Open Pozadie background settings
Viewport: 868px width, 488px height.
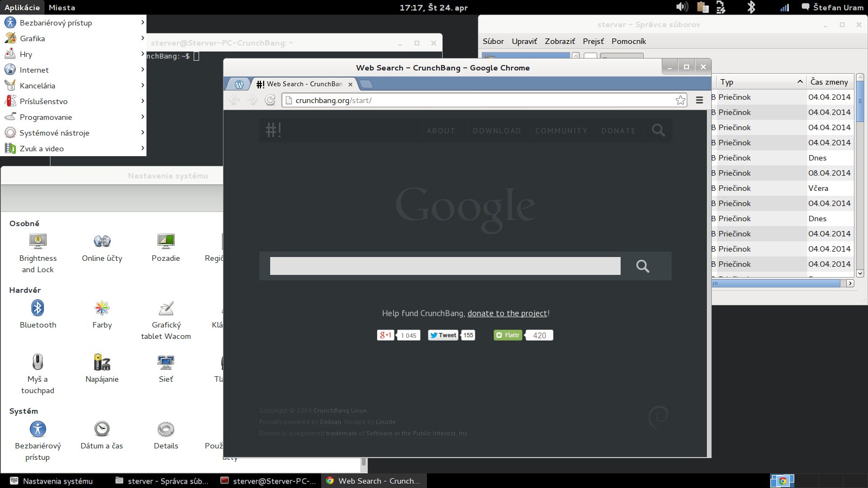pyautogui.click(x=166, y=248)
